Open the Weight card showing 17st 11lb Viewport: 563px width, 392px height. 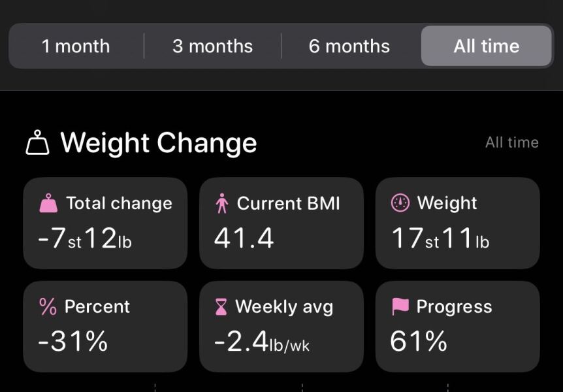[x=458, y=223]
